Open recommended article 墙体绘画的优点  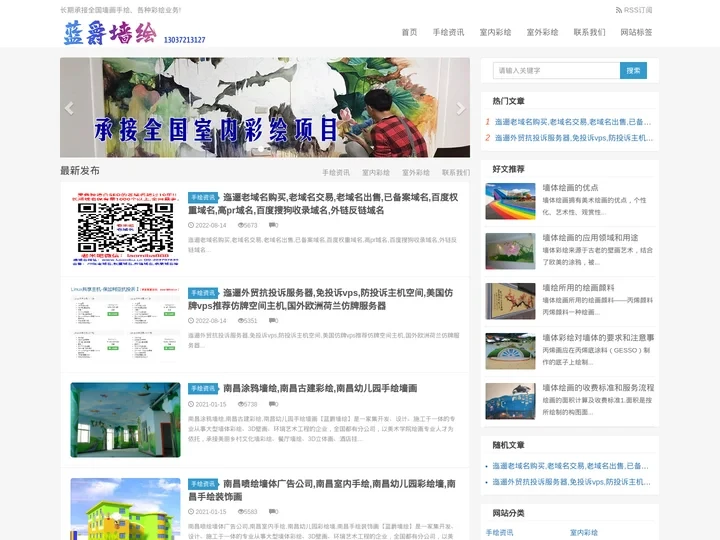(x=570, y=187)
